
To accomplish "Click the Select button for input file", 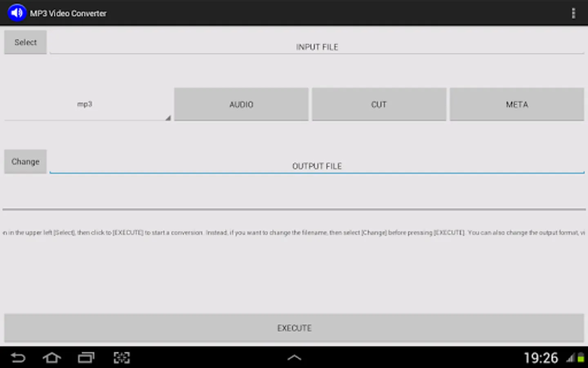I will pyautogui.click(x=25, y=42).
